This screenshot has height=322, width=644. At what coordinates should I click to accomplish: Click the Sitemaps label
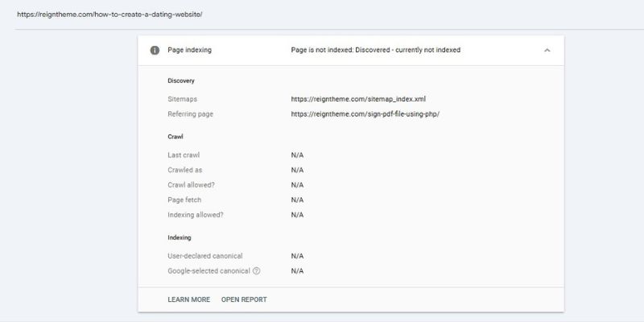click(183, 99)
